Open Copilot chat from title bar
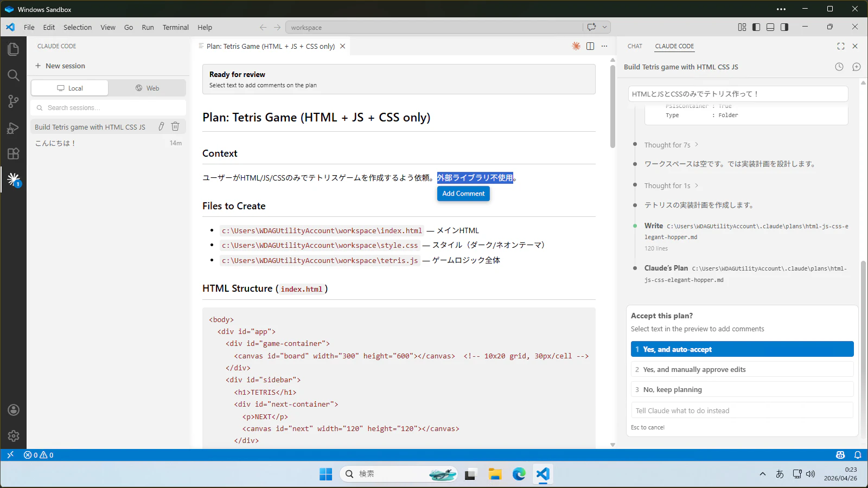The height and width of the screenshot is (488, 868). click(x=591, y=27)
